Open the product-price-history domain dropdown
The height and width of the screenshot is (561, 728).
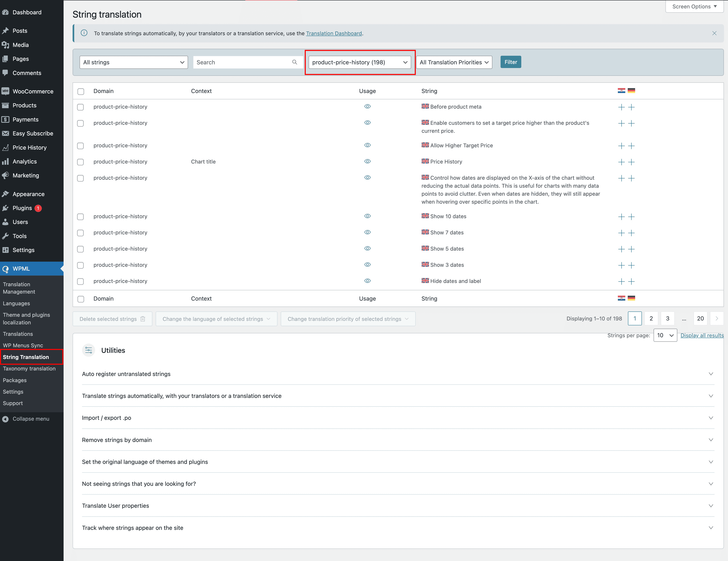pos(359,62)
